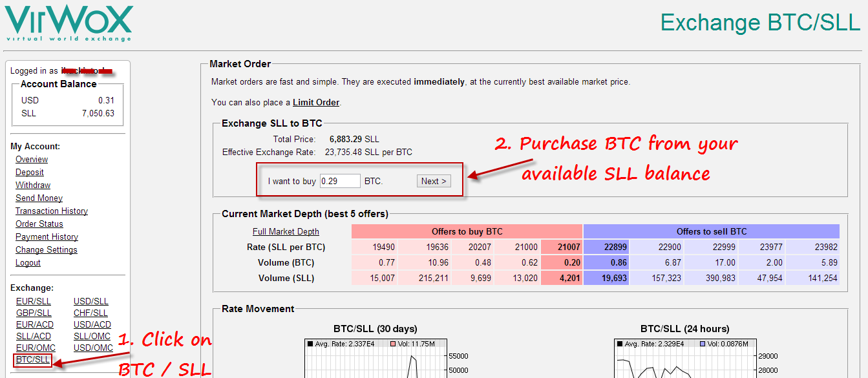This screenshot has width=868, height=378.
Task: Open Payment History
Action: 47,237
